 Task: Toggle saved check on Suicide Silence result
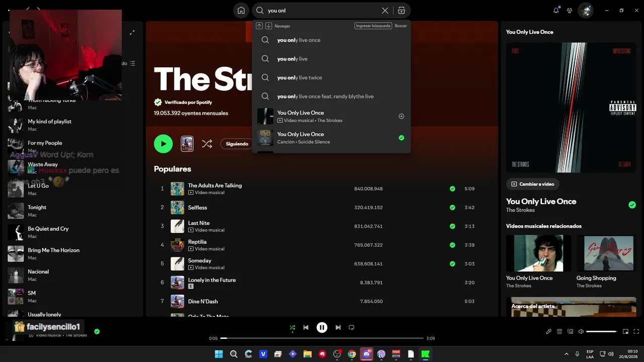pos(401,138)
